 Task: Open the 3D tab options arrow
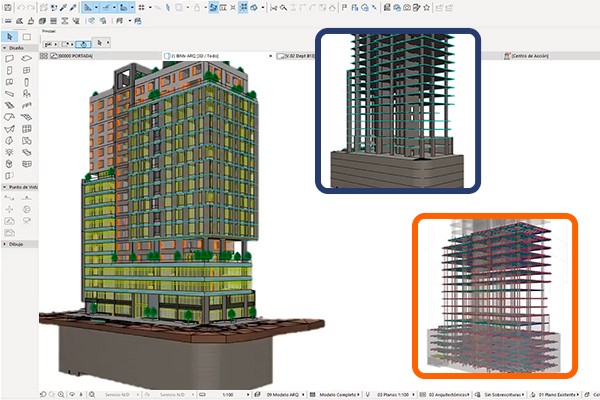pyautogui.click(x=271, y=56)
